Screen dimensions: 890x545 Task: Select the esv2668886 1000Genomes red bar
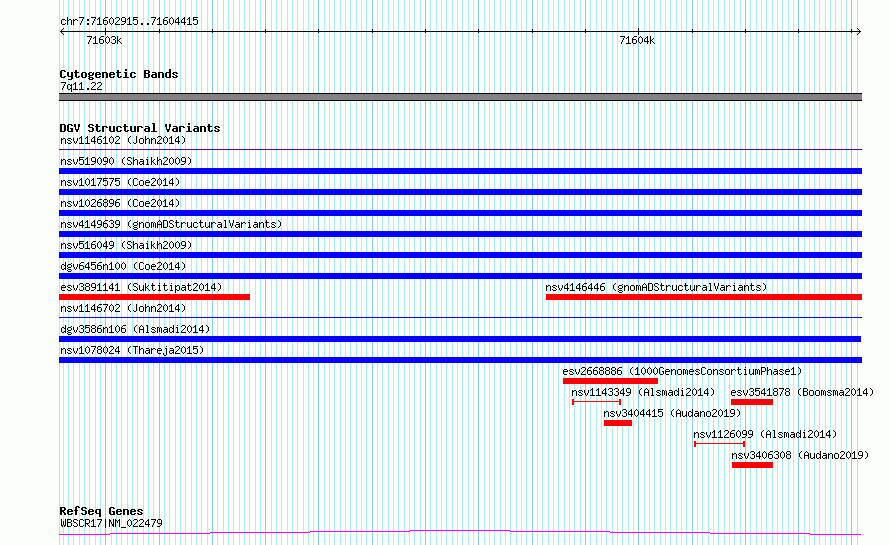(610, 381)
